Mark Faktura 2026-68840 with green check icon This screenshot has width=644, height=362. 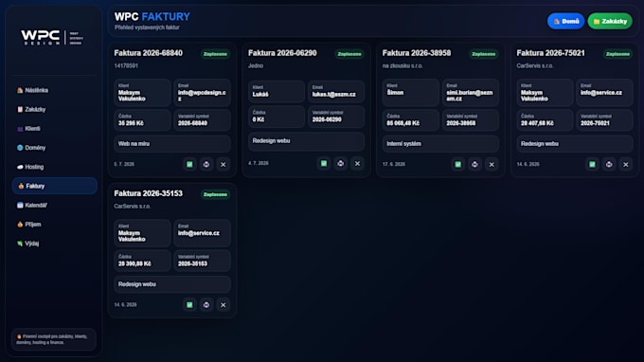pyautogui.click(x=189, y=164)
